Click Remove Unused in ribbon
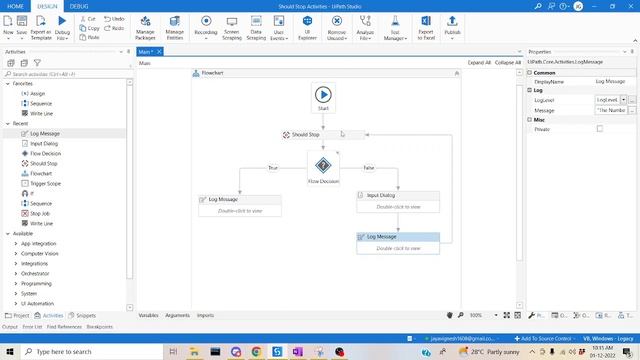This screenshot has height=360, width=640. click(x=337, y=28)
